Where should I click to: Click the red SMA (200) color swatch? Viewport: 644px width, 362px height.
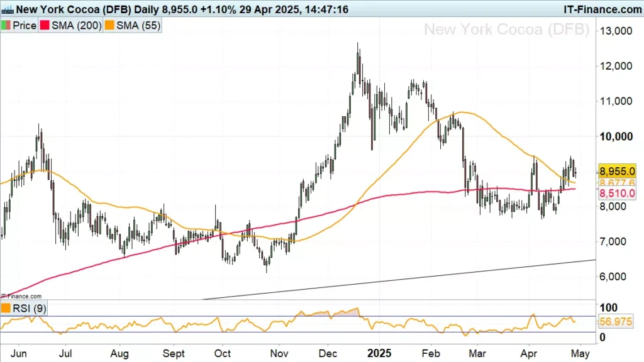pos(45,26)
